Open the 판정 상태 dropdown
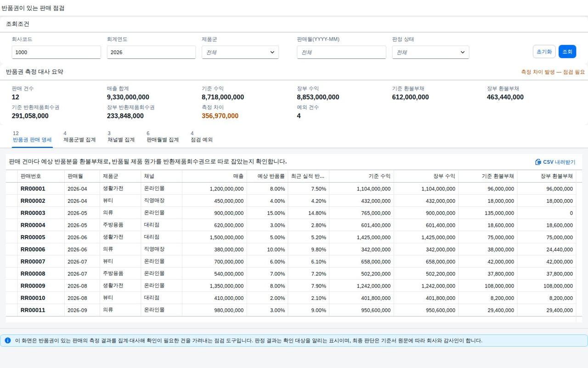 (430, 52)
